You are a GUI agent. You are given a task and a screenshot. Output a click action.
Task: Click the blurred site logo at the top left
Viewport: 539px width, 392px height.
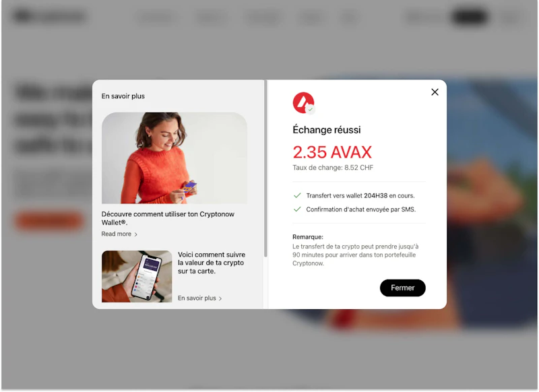[x=49, y=16]
